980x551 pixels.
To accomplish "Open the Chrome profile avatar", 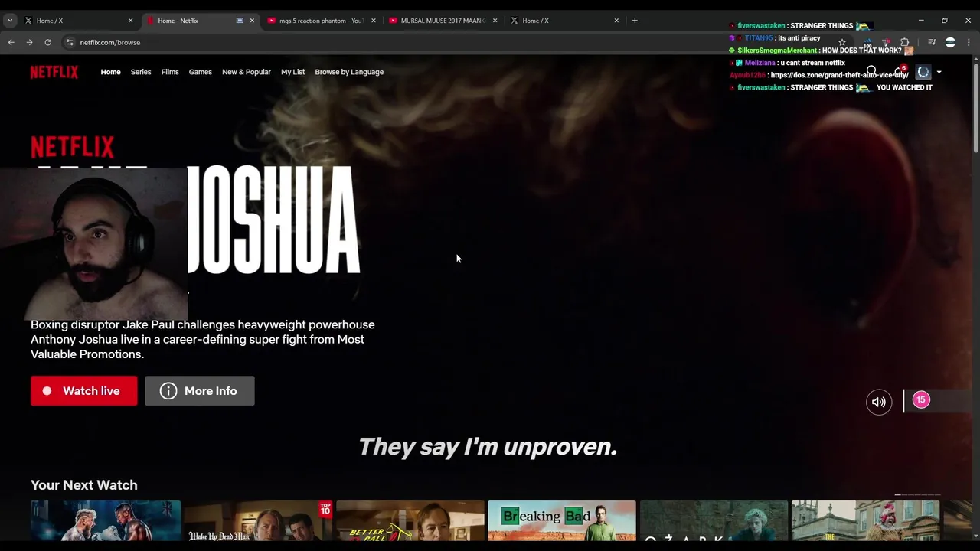I will 950,43.
